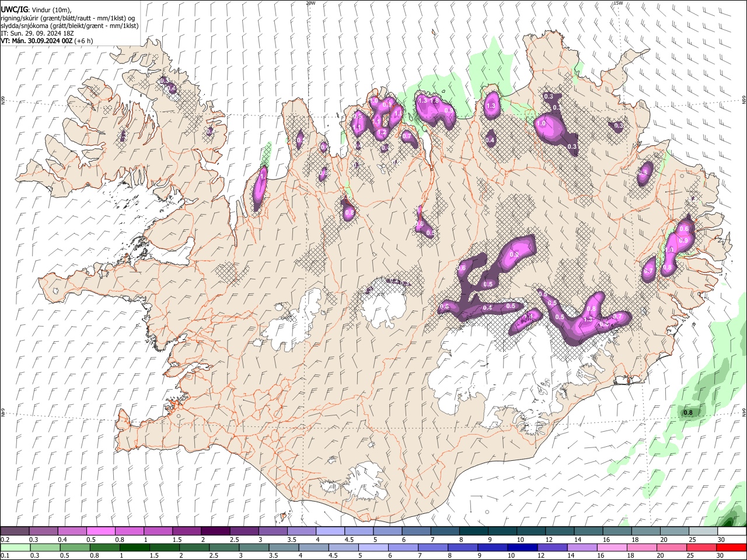This screenshot has height=560, width=747.
Task: Click the '0.2' label in top legend row
Action: 5,540
